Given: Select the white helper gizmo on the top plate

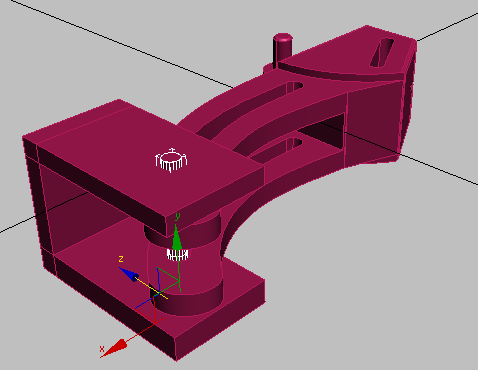Looking at the screenshot, I should click(x=171, y=161).
